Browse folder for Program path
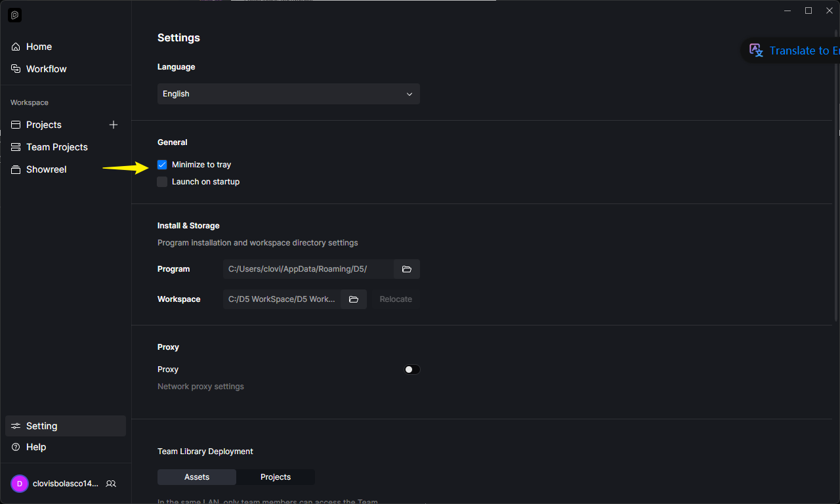 (406, 269)
